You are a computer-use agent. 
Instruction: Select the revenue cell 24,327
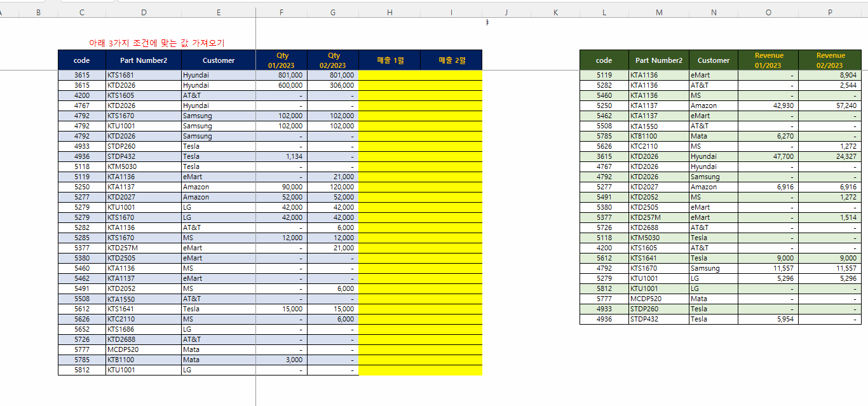830,156
